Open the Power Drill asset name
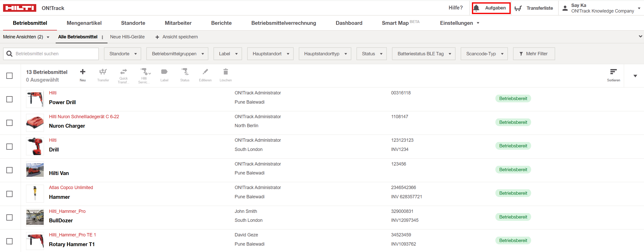 tap(62, 102)
